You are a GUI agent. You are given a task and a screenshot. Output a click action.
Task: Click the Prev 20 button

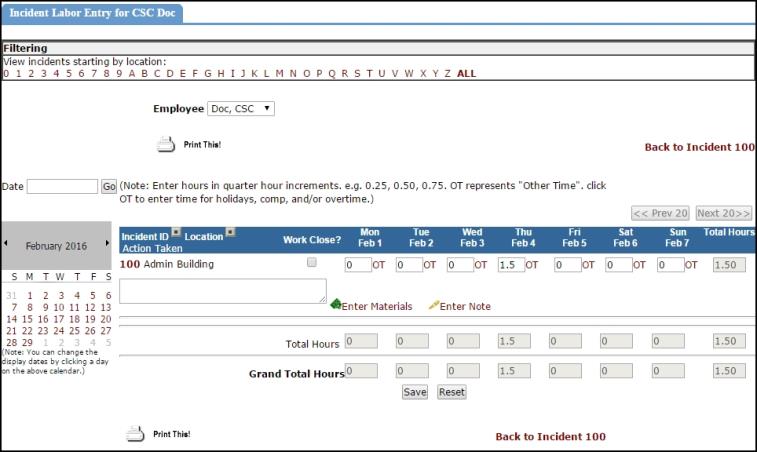tap(660, 213)
